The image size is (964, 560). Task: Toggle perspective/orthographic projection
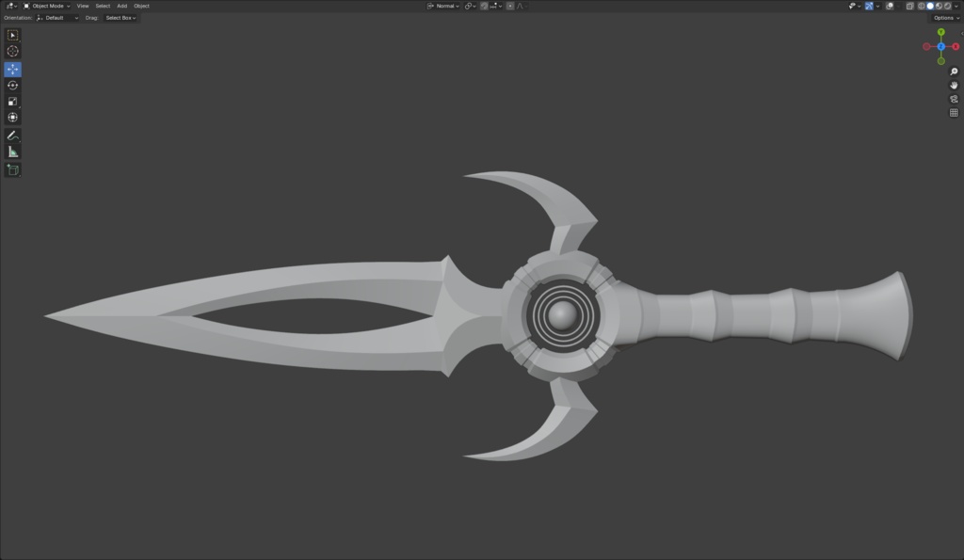[954, 110]
